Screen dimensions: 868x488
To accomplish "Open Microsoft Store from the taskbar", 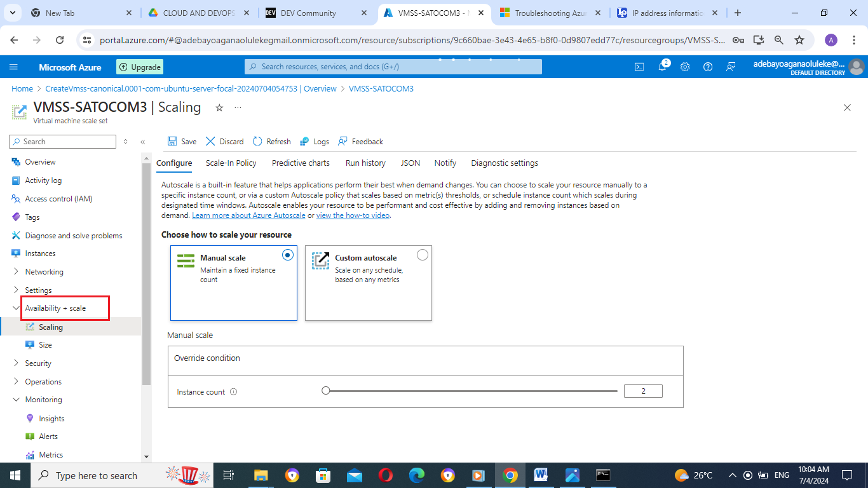I will tap(323, 475).
